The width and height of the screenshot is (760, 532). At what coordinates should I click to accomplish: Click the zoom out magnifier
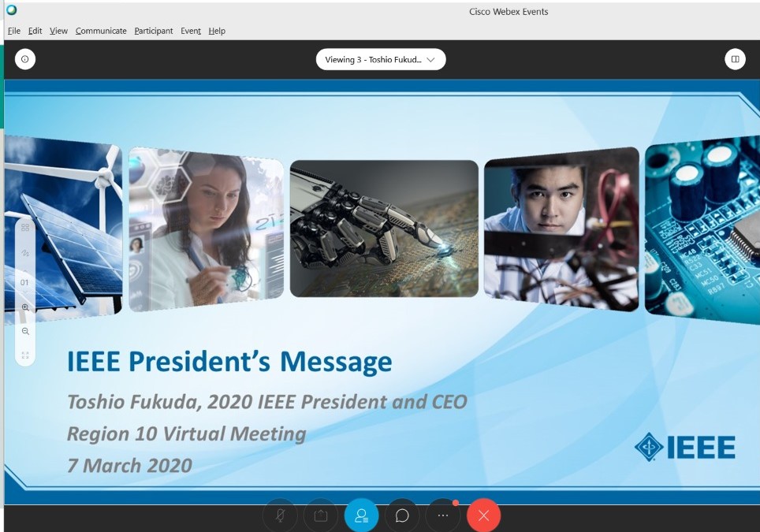click(x=25, y=331)
